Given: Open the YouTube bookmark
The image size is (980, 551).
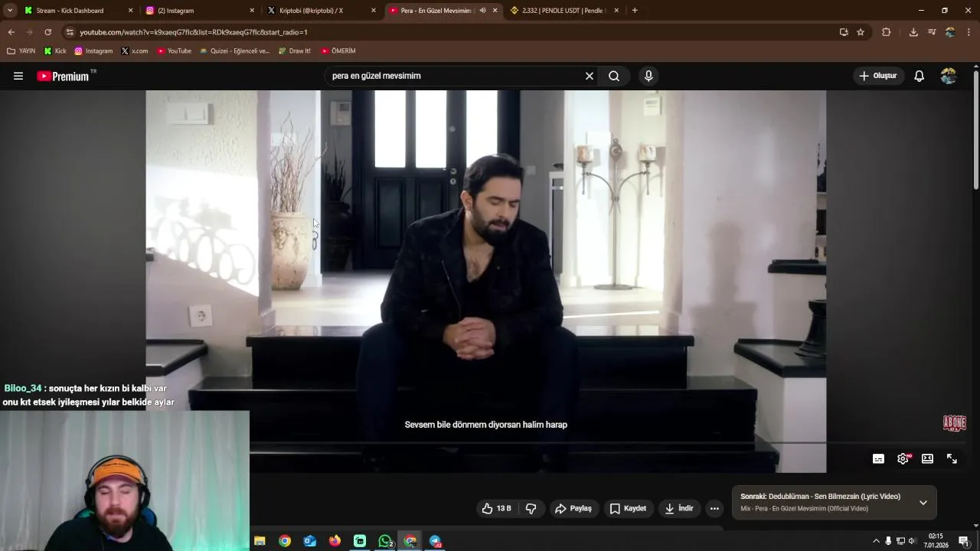Looking at the screenshot, I should pos(174,51).
